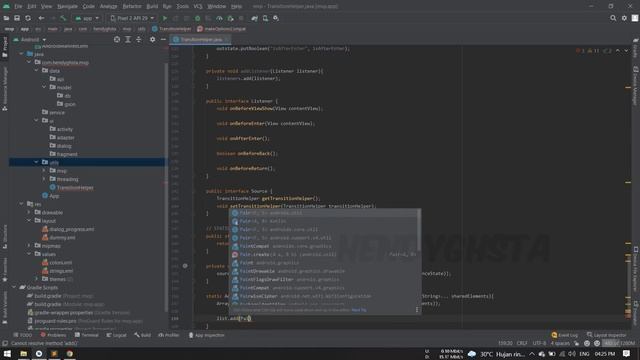
Task: Open the VCS menu
Action: (x=198, y=6)
